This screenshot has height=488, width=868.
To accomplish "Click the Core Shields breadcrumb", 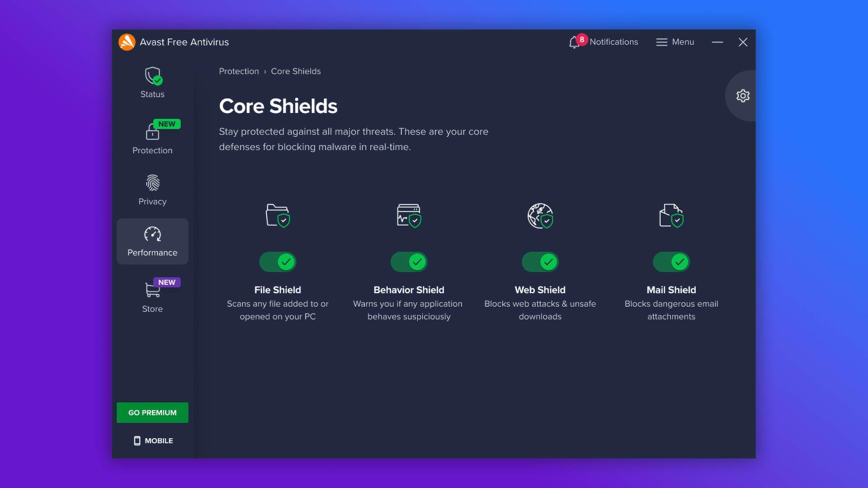I will click(x=296, y=71).
